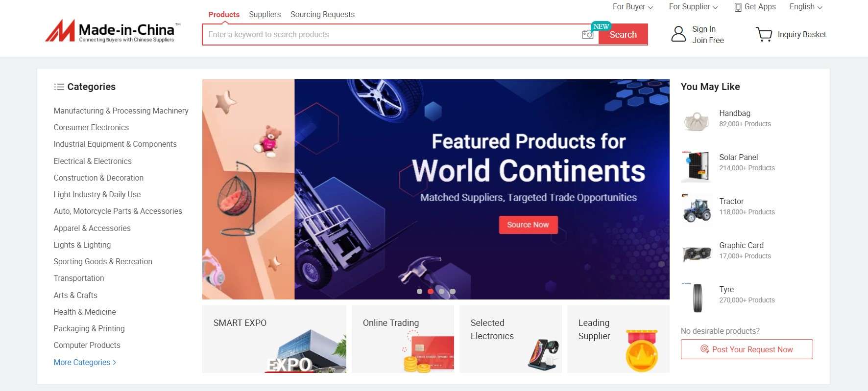This screenshot has height=391, width=868.
Task: Click the Made-in-China logo
Action: click(x=113, y=31)
